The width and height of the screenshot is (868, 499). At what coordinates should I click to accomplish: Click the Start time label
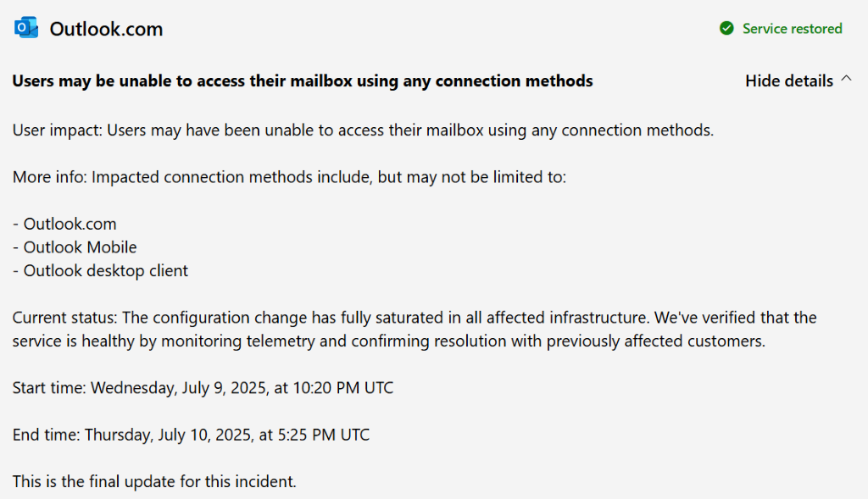(x=49, y=388)
